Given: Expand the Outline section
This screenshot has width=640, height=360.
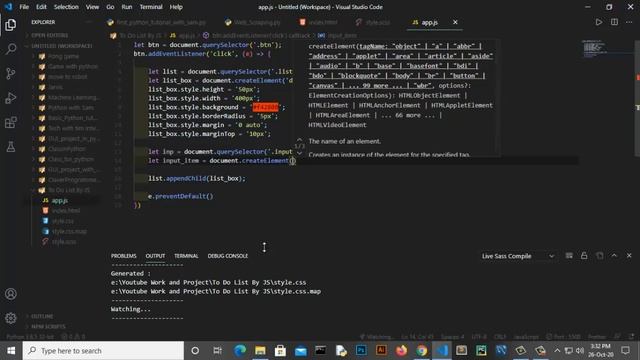Looking at the screenshot, I should coord(42,316).
